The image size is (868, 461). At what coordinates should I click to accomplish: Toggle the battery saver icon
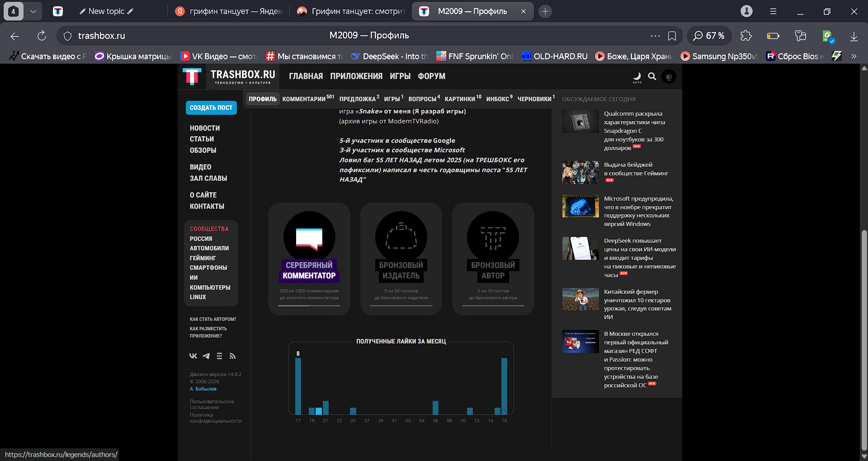[773, 36]
